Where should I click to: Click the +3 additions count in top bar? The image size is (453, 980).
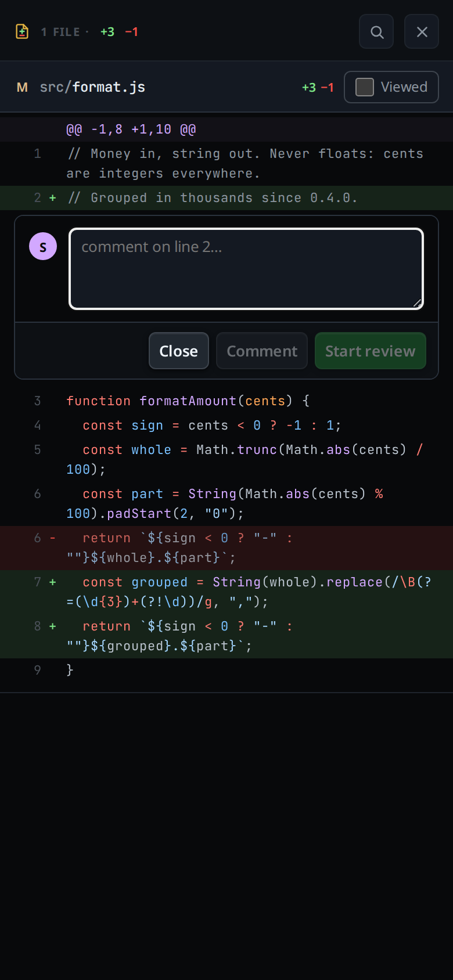[107, 32]
